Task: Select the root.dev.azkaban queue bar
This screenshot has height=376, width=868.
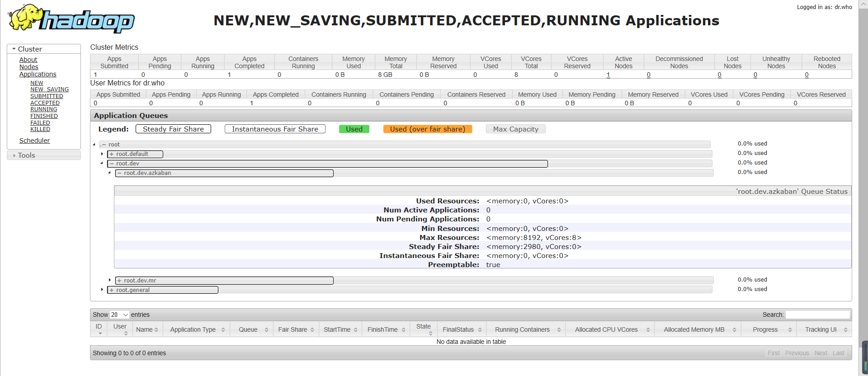Action: pos(414,173)
